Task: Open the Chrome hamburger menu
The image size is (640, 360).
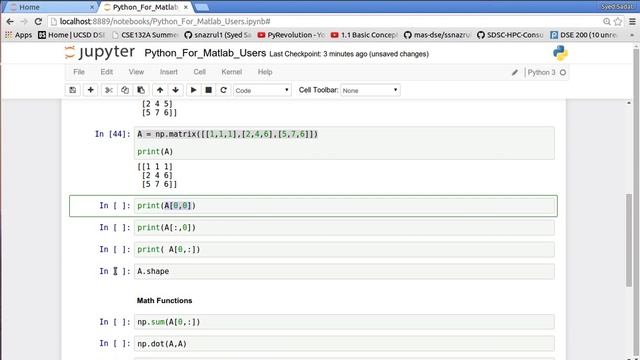Action: 632,21
